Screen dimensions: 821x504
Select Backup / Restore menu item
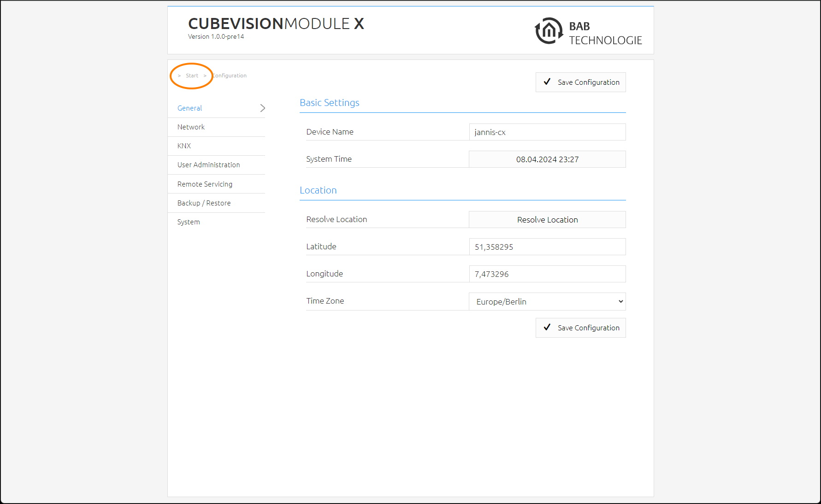[x=216, y=203]
